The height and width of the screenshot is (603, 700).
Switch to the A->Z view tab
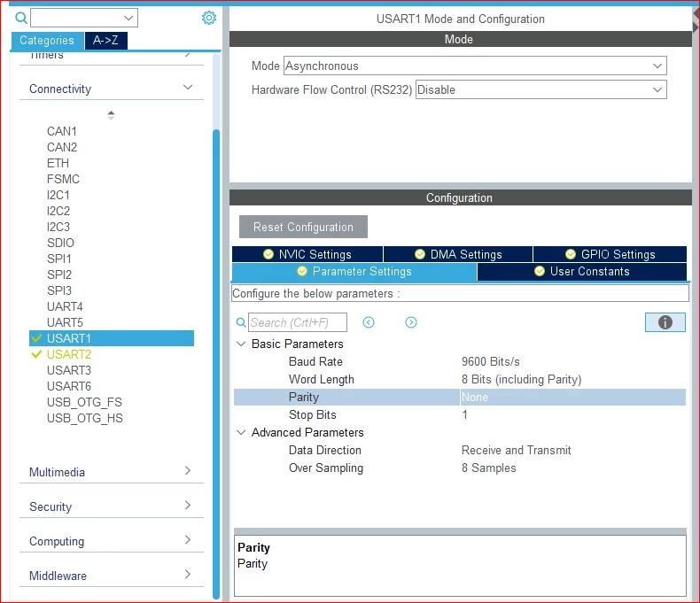[x=105, y=40]
